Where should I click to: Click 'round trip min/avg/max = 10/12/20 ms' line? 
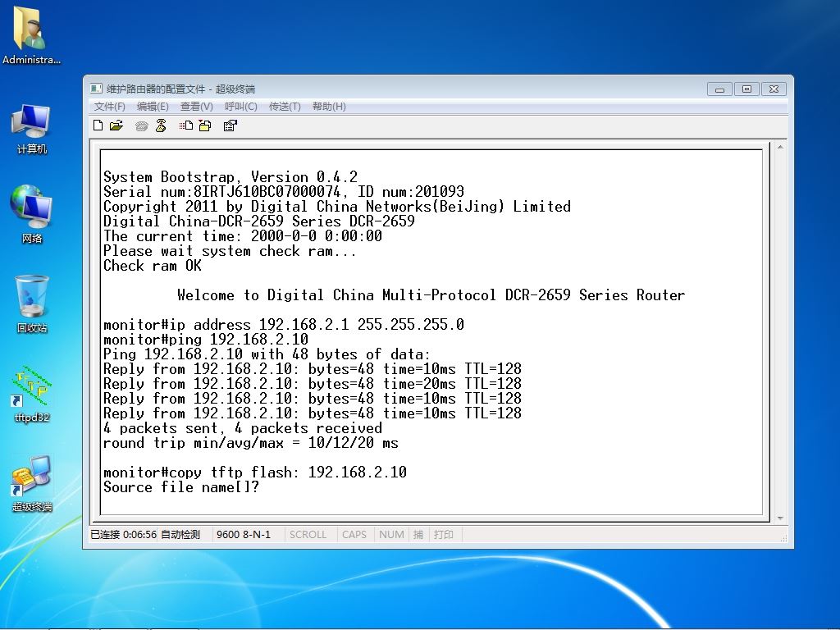[251, 442]
